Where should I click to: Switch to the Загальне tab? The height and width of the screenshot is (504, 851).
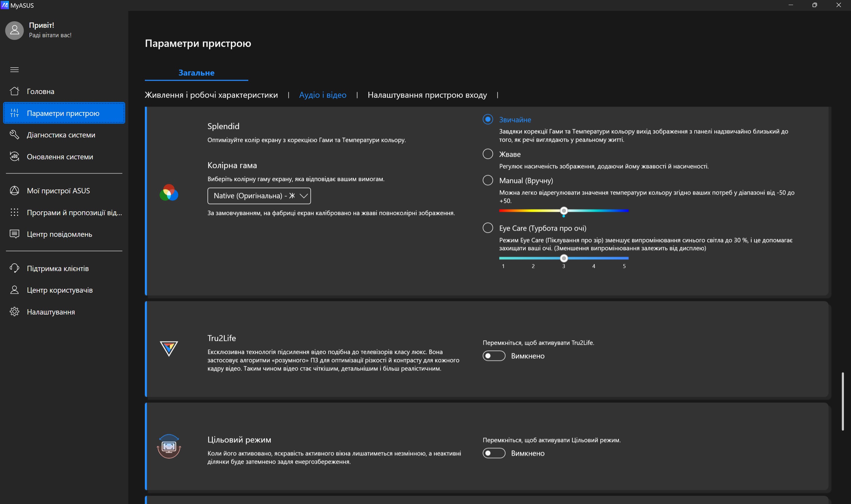click(196, 73)
